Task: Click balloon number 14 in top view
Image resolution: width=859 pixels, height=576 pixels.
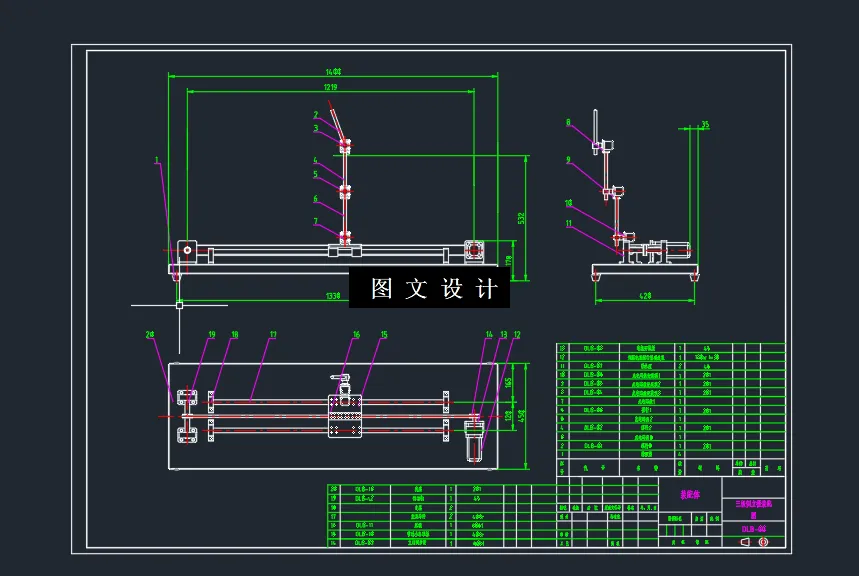Action: [489, 334]
